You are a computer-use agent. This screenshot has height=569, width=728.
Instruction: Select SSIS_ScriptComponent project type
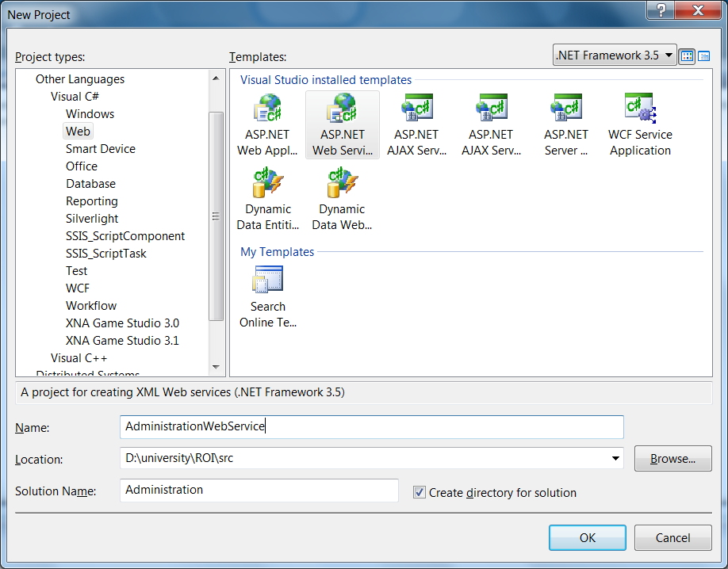point(125,236)
